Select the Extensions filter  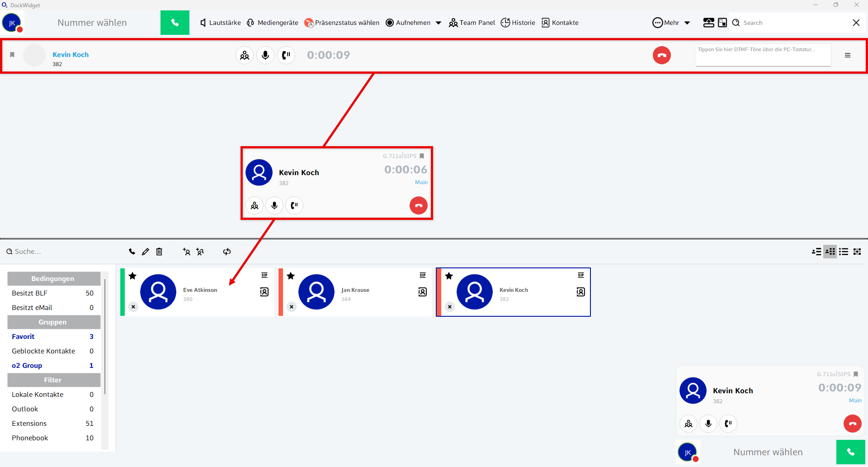29,424
